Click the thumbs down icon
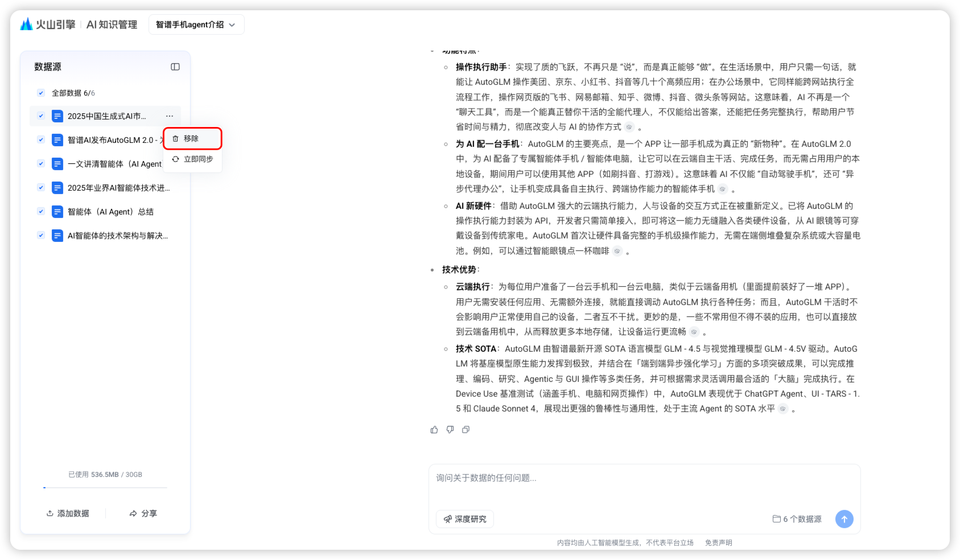 click(450, 430)
